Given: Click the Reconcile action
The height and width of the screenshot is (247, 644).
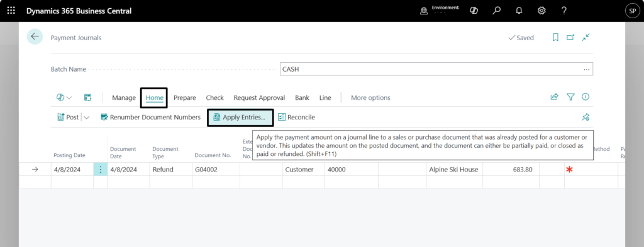Looking at the screenshot, I should (x=297, y=118).
